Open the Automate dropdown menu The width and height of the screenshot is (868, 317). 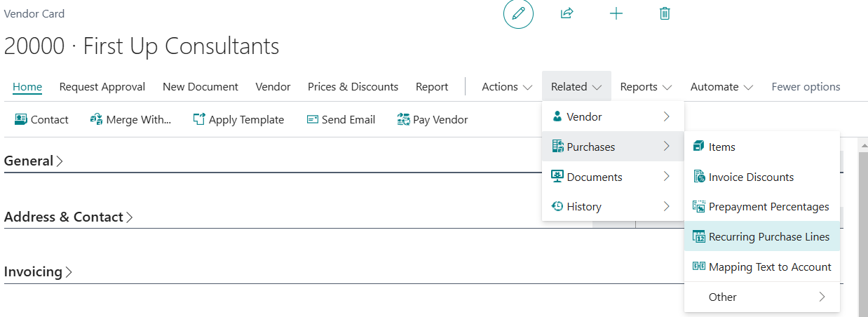(x=721, y=87)
